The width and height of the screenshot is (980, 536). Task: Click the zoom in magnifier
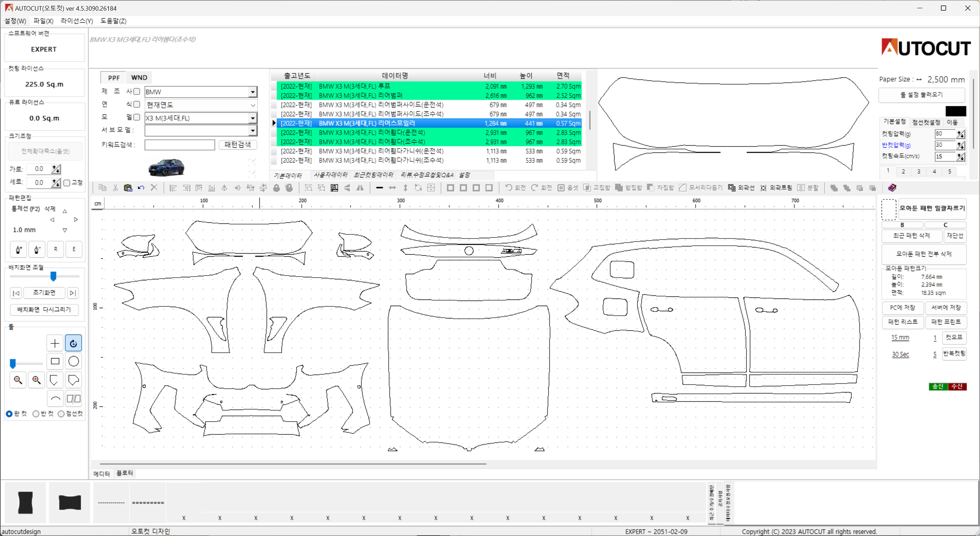(x=37, y=380)
